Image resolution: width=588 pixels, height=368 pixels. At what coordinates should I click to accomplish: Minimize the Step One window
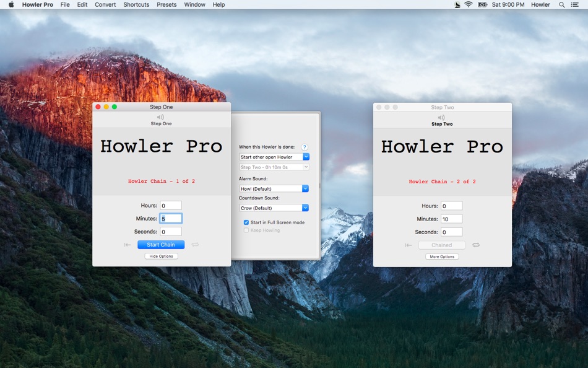tap(106, 107)
